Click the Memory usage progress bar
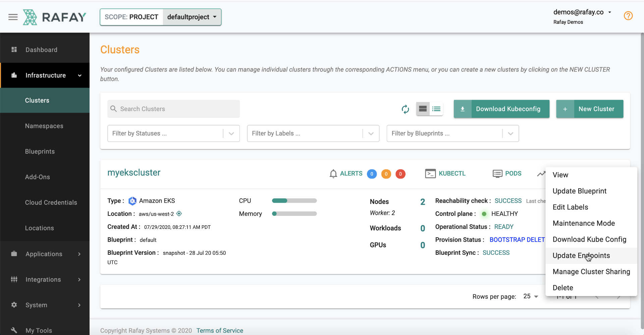This screenshot has width=644, height=335. [294, 213]
